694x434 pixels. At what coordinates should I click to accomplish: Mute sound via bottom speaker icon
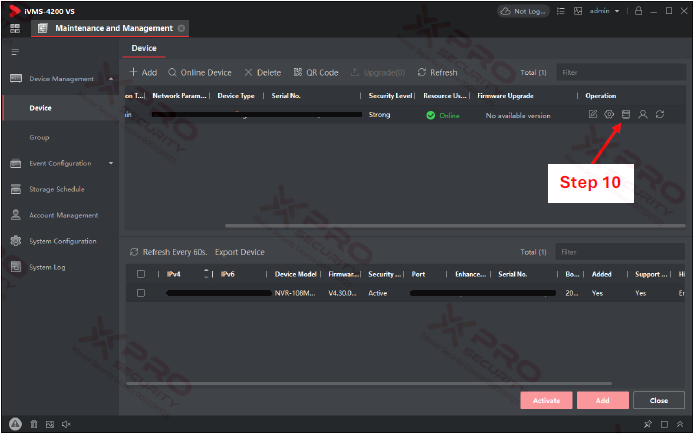point(66,424)
